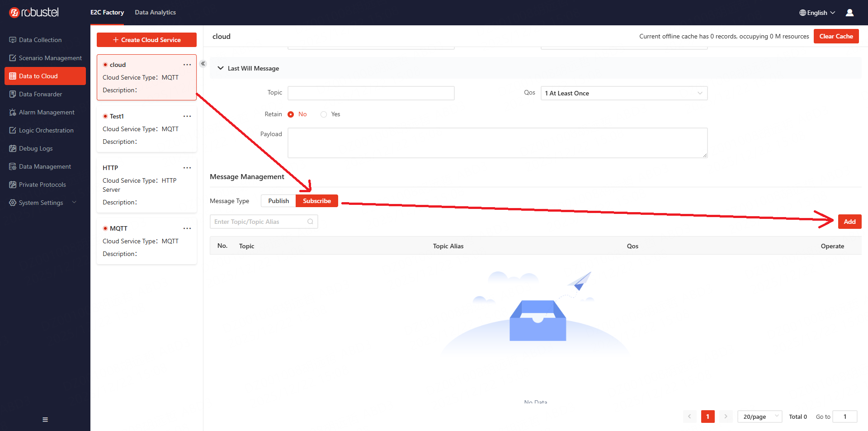Open the English language dropdown
Image resolution: width=868 pixels, height=431 pixels.
pos(817,13)
